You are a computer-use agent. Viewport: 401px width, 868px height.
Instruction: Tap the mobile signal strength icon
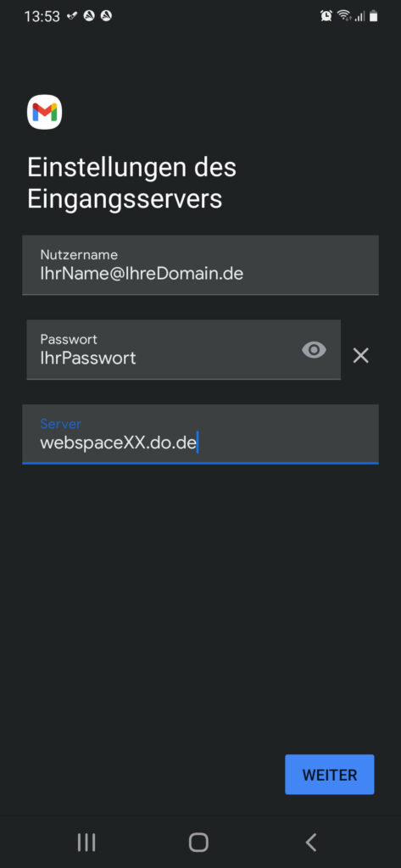pyautogui.click(x=360, y=17)
